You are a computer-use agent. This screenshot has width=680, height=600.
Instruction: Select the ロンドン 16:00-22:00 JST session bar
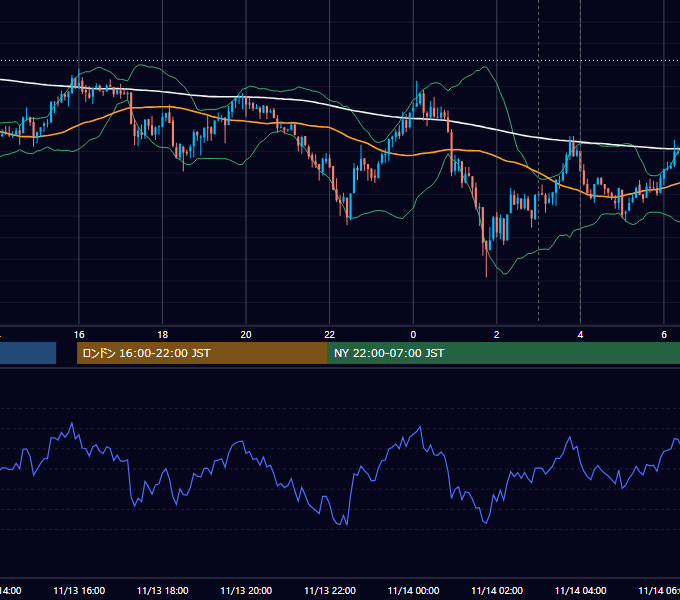click(x=202, y=353)
